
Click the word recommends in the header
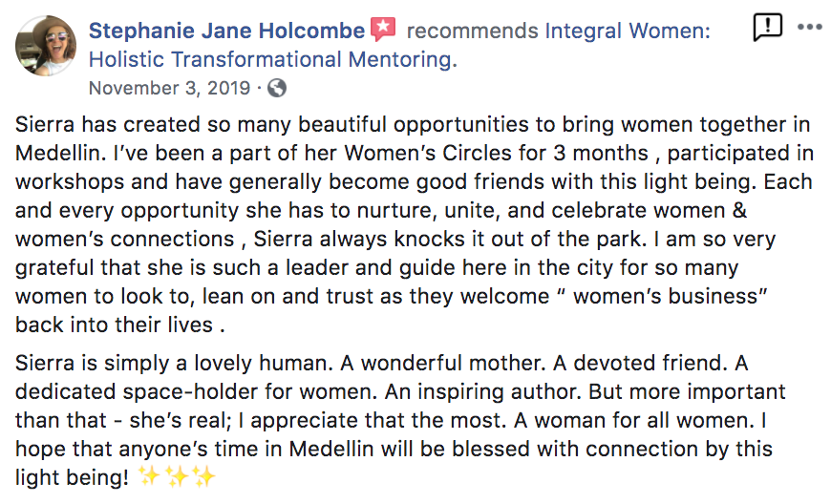pyautogui.click(x=472, y=31)
